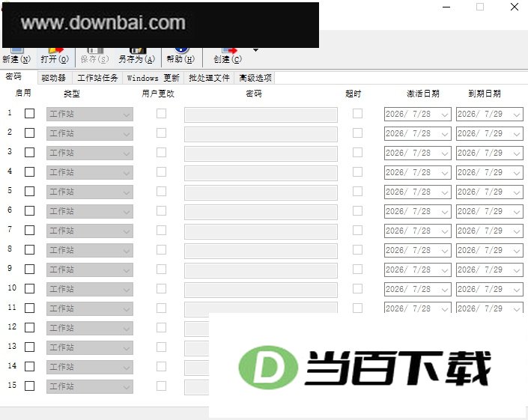The height and width of the screenshot is (420, 528).
Task: Close the application window
Action: [x=515, y=7]
